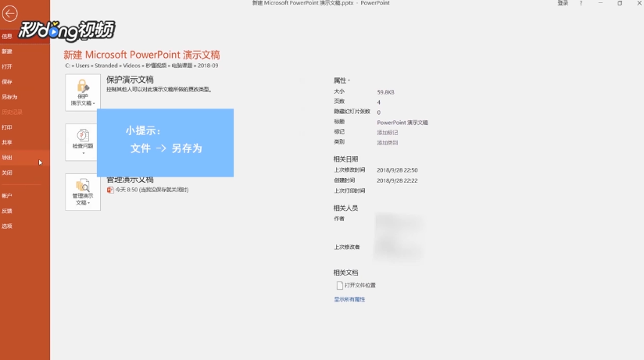The height and width of the screenshot is (360, 644).
Task: Click the 新建 Microsoft PowerPoint 演示文稿 heading
Action: (141, 55)
